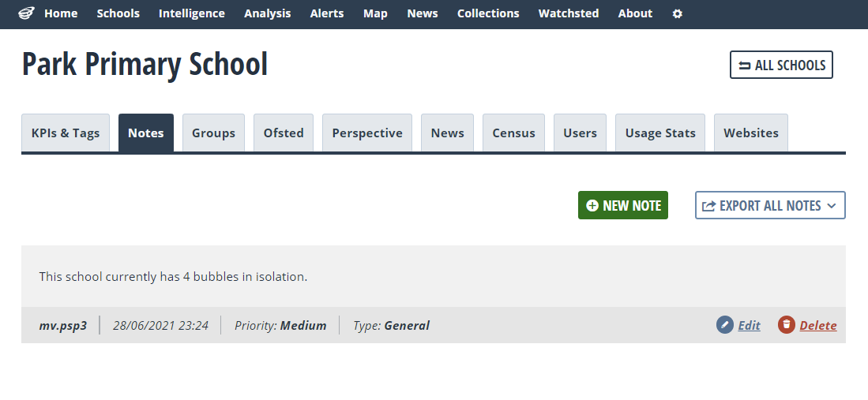The image size is (868, 400).
Task: Click the export share icon
Action: click(708, 206)
